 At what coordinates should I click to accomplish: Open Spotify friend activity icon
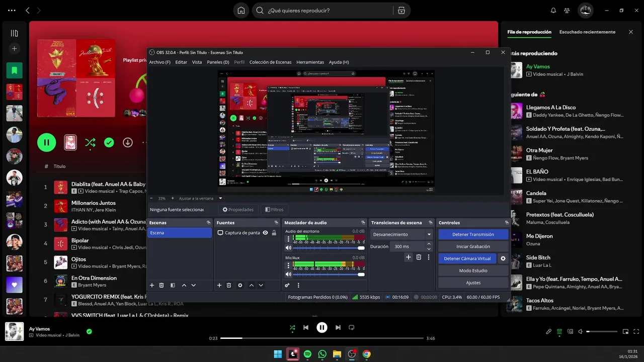point(567,10)
